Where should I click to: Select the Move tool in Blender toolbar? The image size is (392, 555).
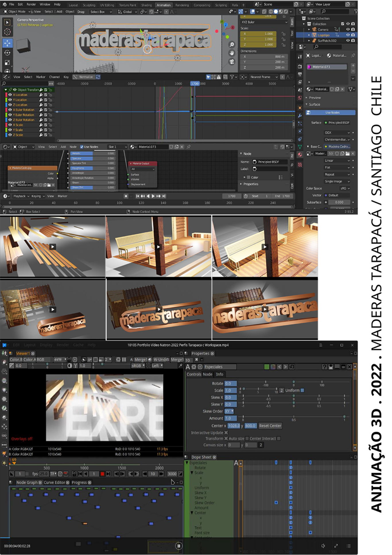click(x=7, y=43)
